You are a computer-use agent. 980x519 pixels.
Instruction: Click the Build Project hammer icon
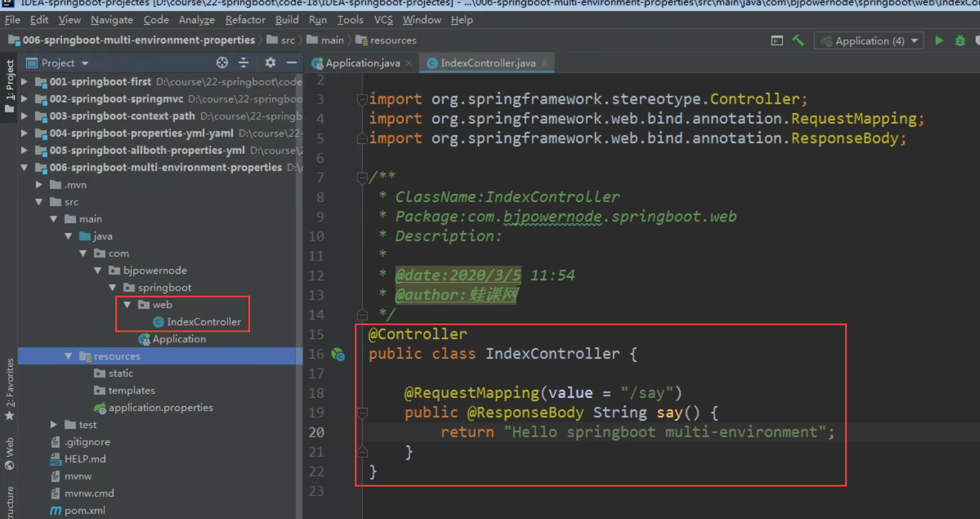(798, 41)
